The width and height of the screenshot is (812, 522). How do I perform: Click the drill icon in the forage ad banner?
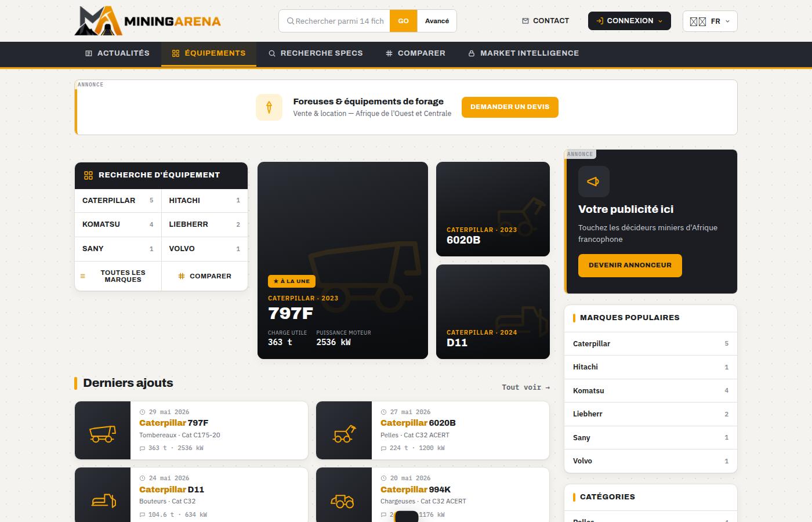pos(269,107)
